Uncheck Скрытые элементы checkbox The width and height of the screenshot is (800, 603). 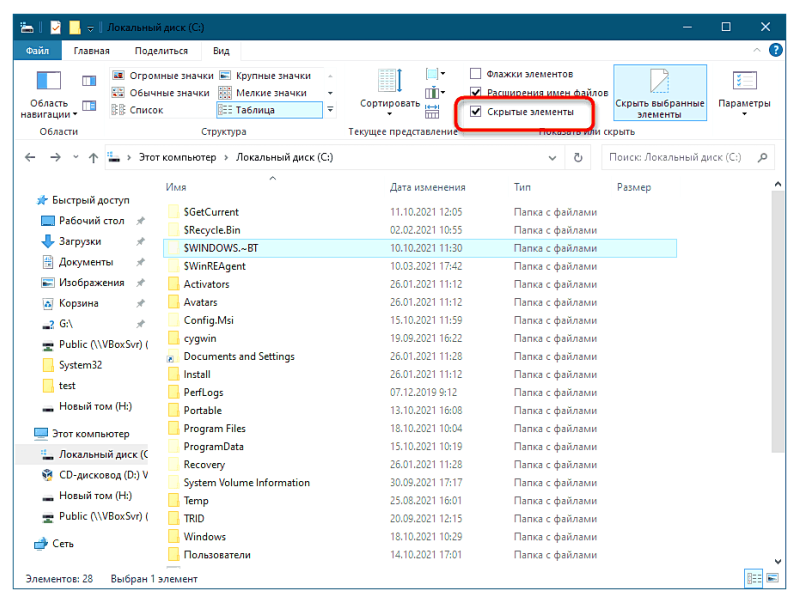point(476,111)
